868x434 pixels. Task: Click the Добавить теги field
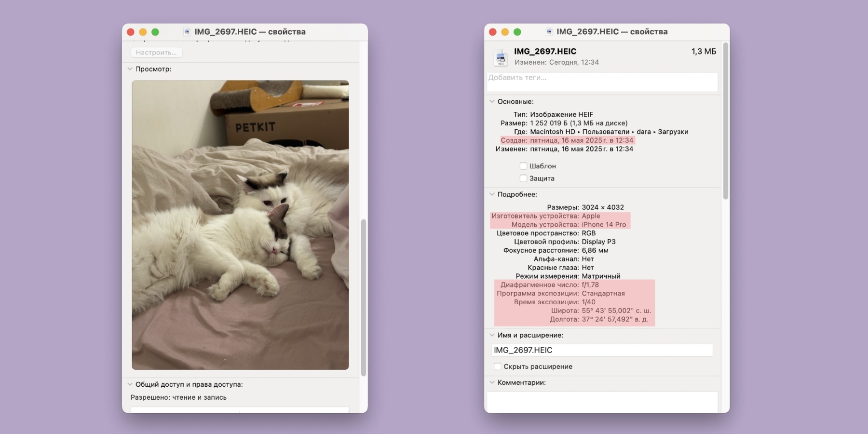point(602,81)
